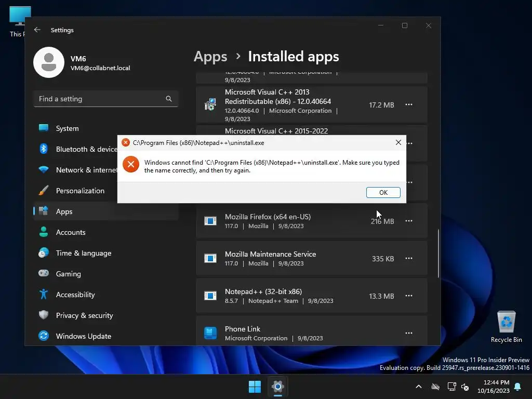This screenshot has height=399, width=532.
Task: Open options for Visual C++ 2013 x86
Action: coord(409,104)
